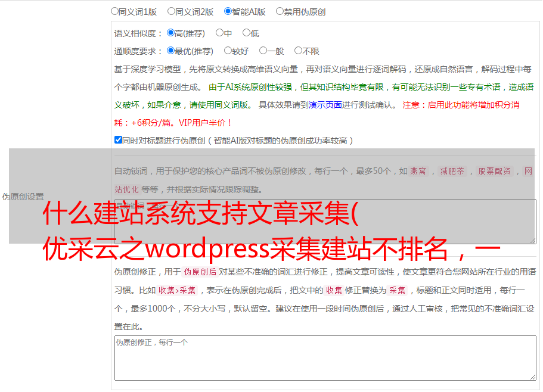Click the 伪原创设置 label
This screenshot has width=543, height=392.
[23, 197]
